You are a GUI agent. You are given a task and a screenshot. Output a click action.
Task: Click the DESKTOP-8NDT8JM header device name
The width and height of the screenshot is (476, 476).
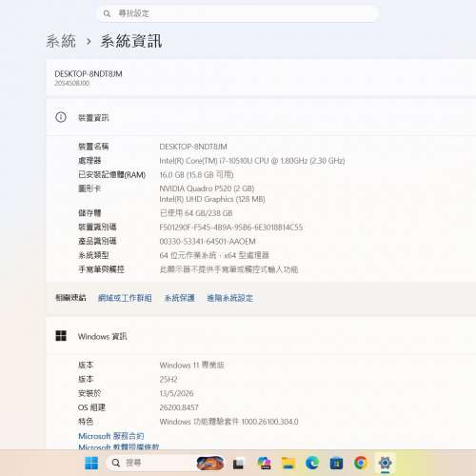pos(89,74)
